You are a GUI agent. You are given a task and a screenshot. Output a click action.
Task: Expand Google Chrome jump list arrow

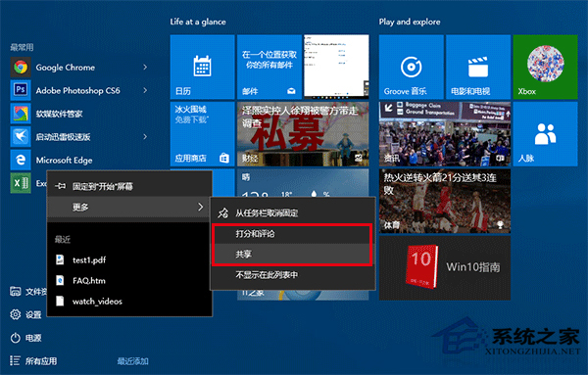(145, 67)
